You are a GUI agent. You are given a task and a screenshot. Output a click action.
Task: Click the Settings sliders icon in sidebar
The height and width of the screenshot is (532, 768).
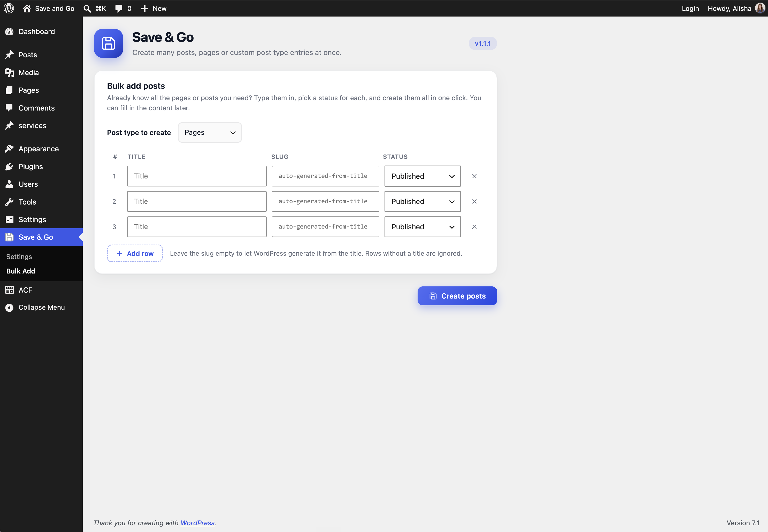9,219
